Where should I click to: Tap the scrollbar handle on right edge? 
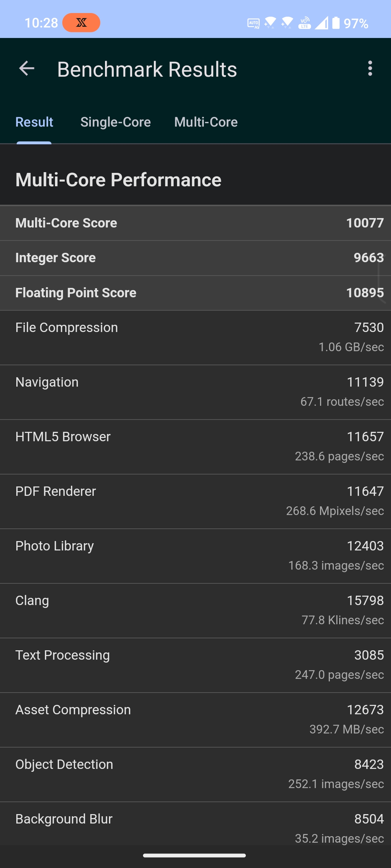(x=382, y=278)
